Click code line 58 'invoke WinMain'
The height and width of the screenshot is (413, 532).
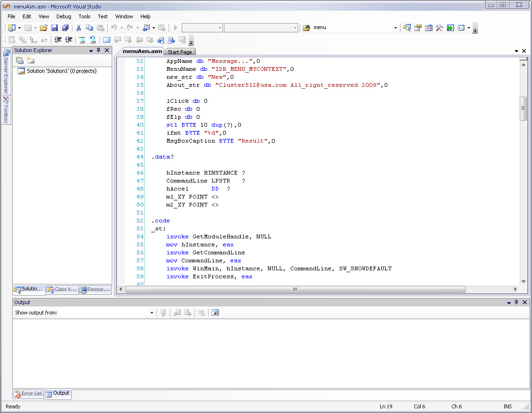click(x=279, y=268)
